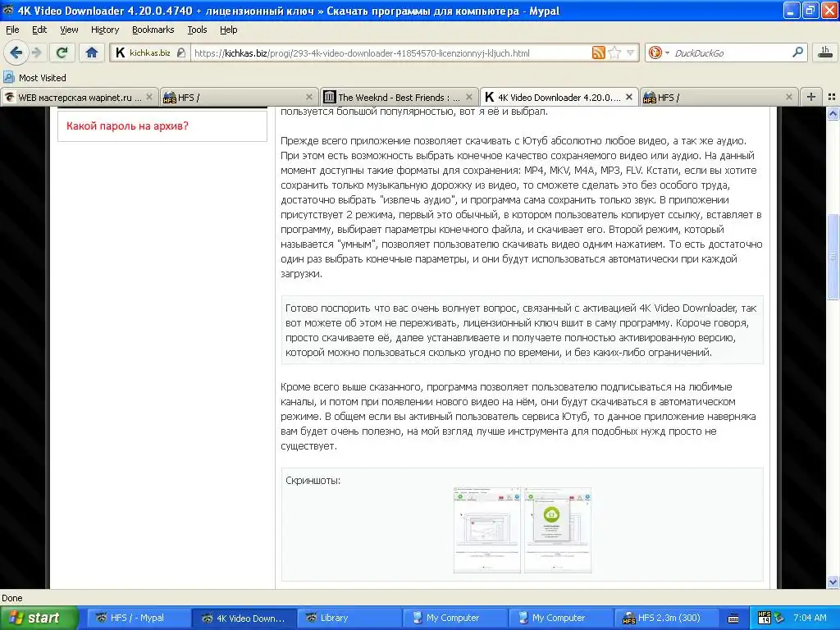Viewport: 840px width, 630px height.
Task: Click the scrollbar down arrow
Action: (x=833, y=582)
